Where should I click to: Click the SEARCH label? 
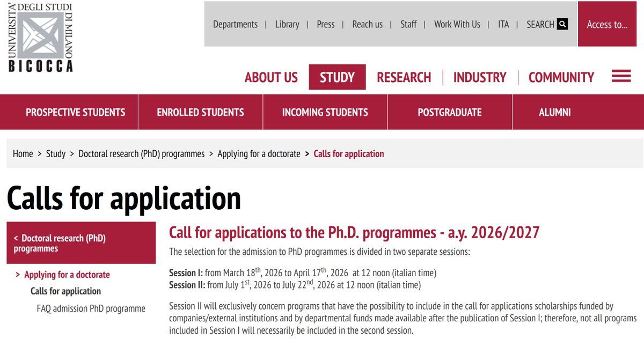click(540, 24)
